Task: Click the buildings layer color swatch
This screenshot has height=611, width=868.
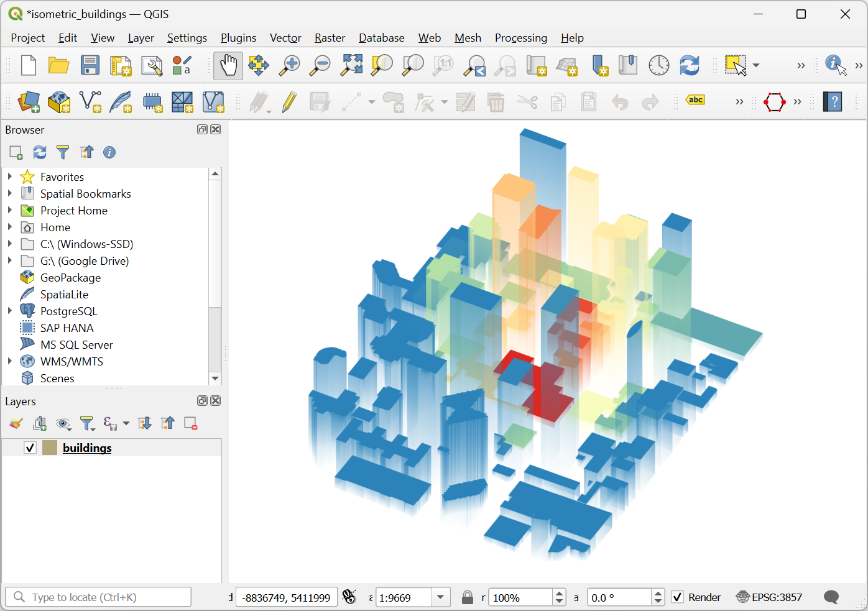Action: pyautogui.click(x=50, y=448)
